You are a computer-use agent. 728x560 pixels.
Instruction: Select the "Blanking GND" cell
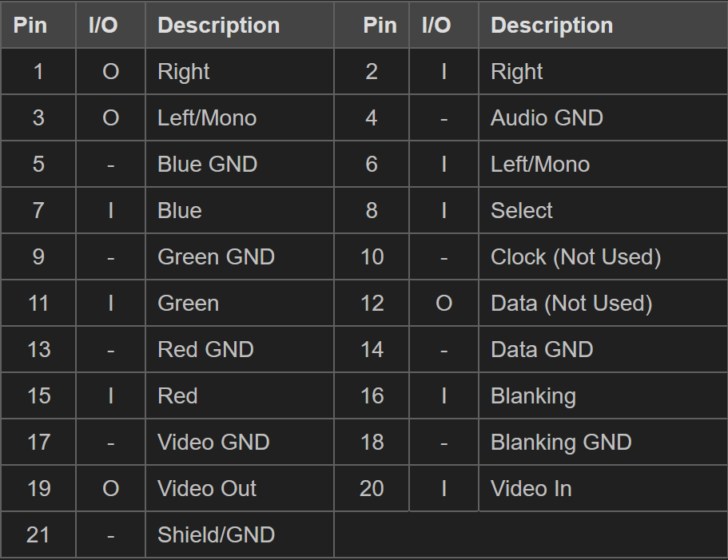[561, 443]
